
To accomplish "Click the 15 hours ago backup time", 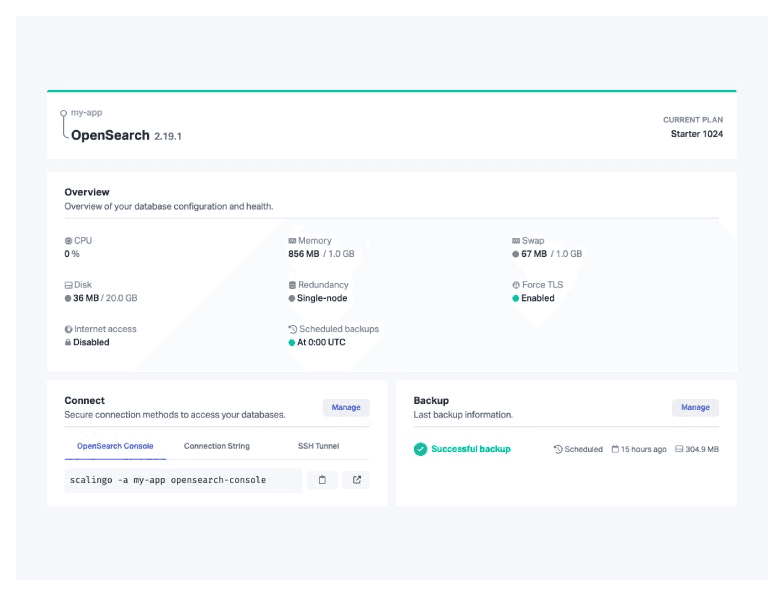I will coord(644,449).
